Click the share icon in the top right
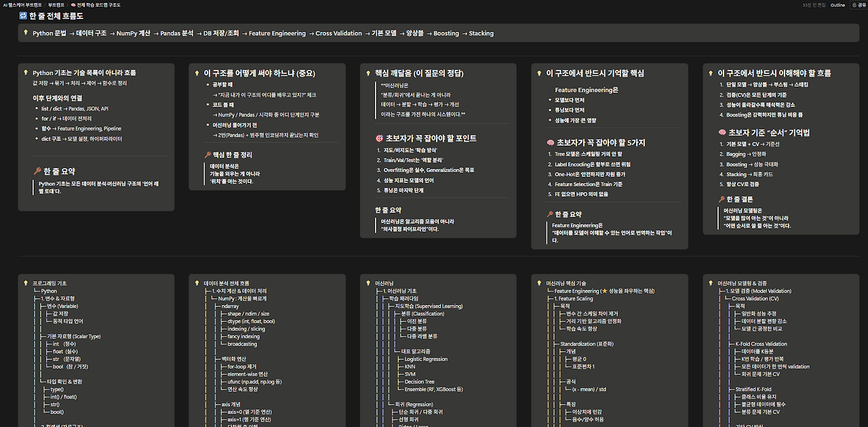 (x=853, y=5)
